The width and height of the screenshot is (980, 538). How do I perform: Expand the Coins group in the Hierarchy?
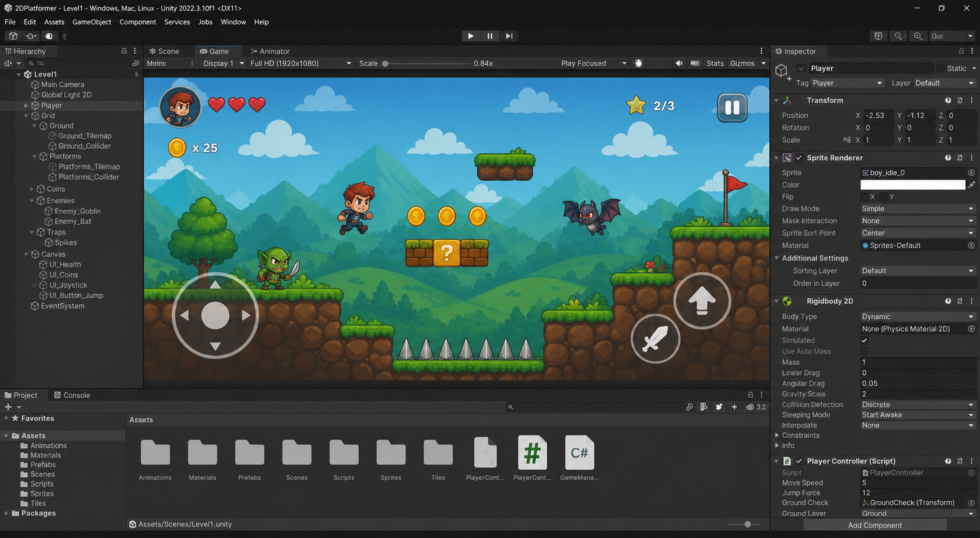tap(32, 189)
